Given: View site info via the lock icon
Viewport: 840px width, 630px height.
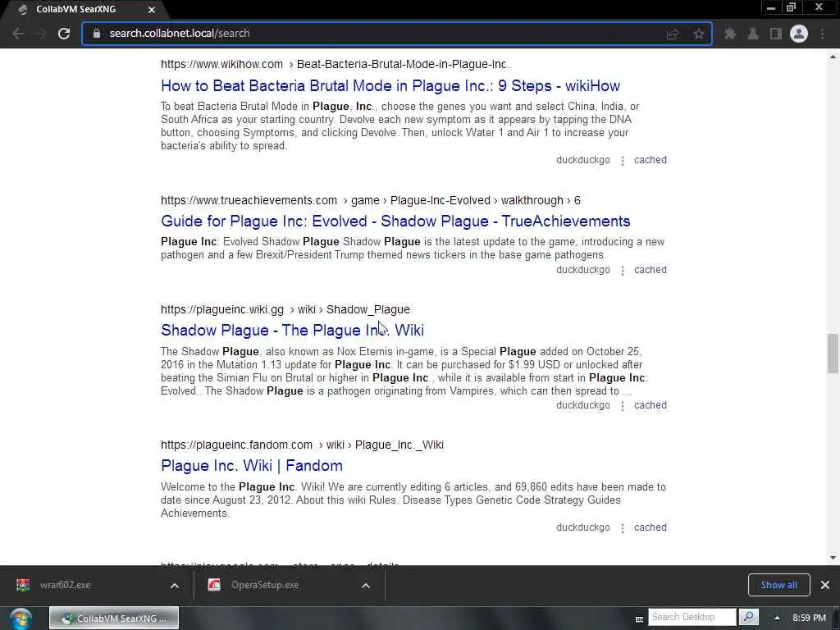Looking at the screenshot, I should pyautogui.click(x=97, y=33).
